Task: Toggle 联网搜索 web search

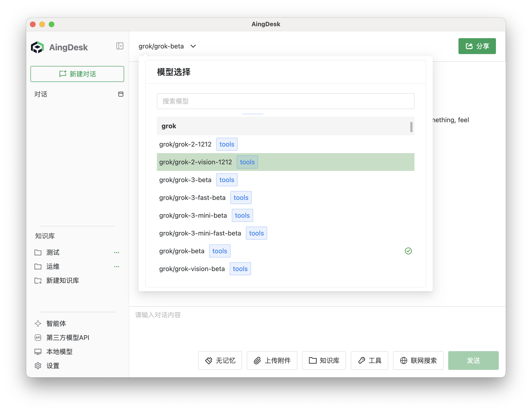Action: click(418, 360)
